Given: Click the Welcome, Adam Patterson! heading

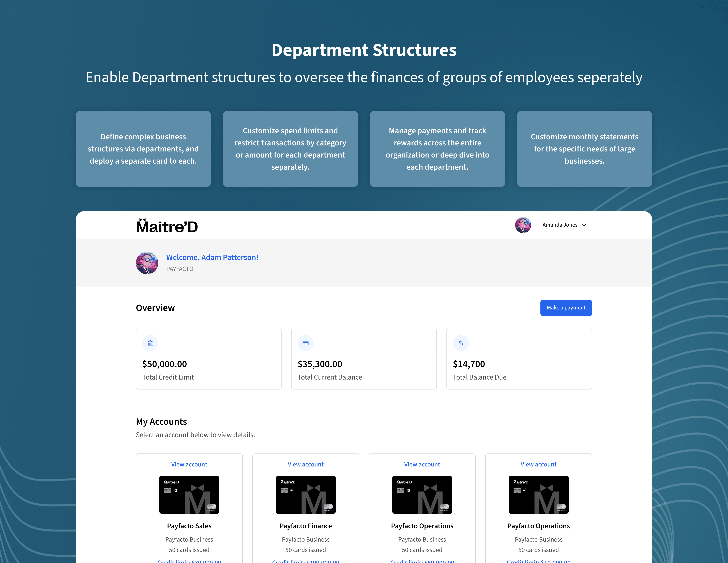Looking at the screenshot, I should tap(212, 258).
